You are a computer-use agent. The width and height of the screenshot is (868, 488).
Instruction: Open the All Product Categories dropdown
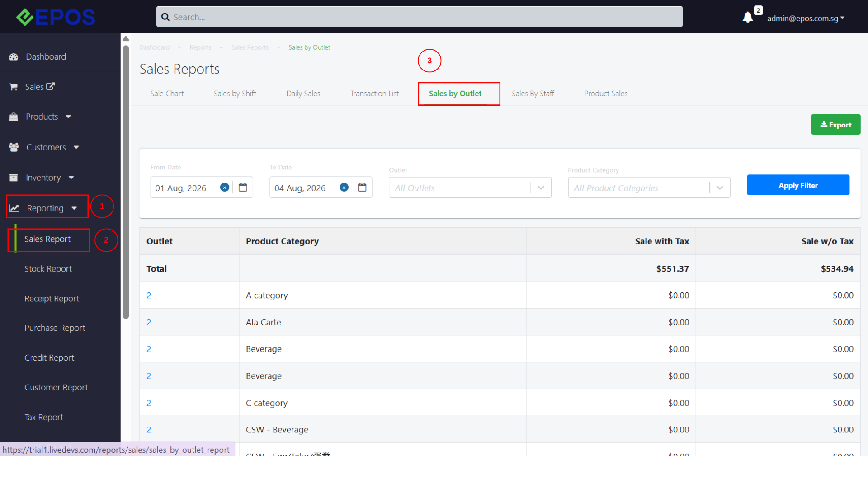649,188
